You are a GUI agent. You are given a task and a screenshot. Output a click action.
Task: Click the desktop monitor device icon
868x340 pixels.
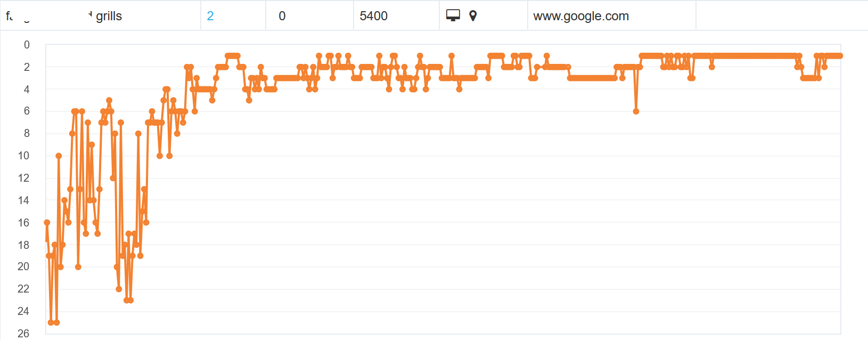(x=453, y=16)
